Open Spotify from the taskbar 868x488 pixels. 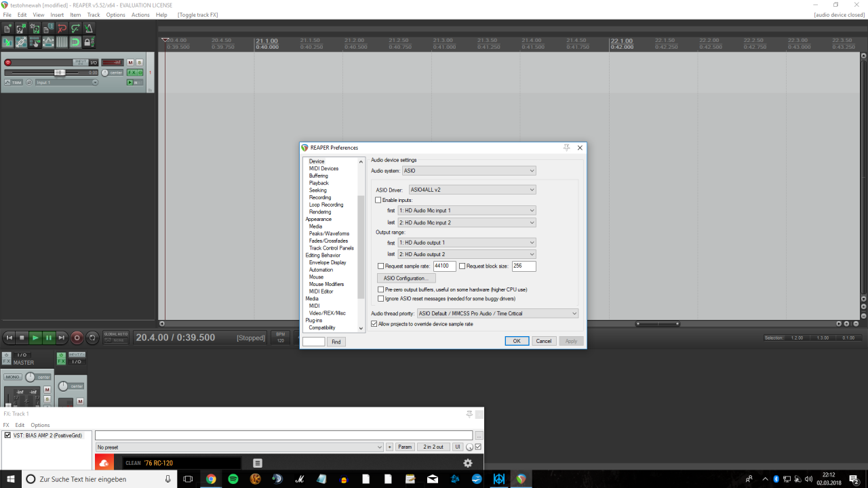click(x=233, y=479)
